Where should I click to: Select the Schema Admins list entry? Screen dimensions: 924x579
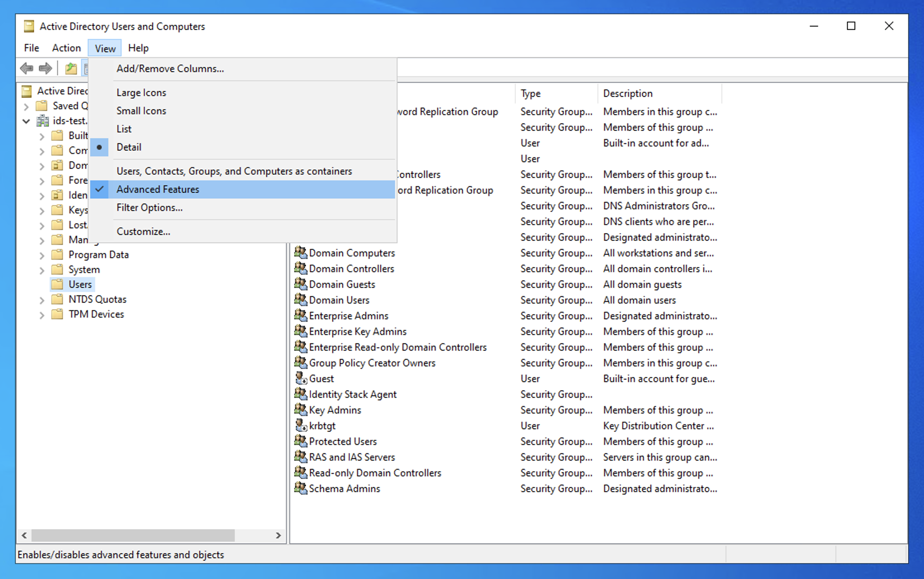tap(345, 488)
